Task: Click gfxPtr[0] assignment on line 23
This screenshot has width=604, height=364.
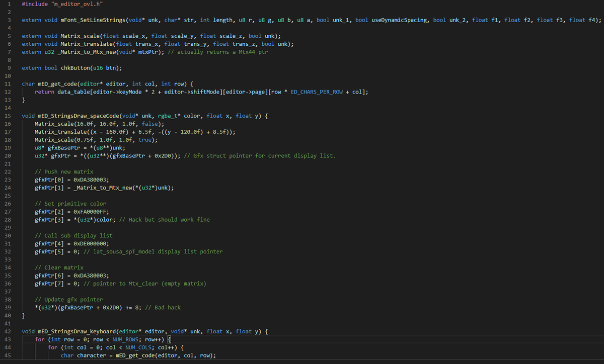Action: tap(49, 179)
